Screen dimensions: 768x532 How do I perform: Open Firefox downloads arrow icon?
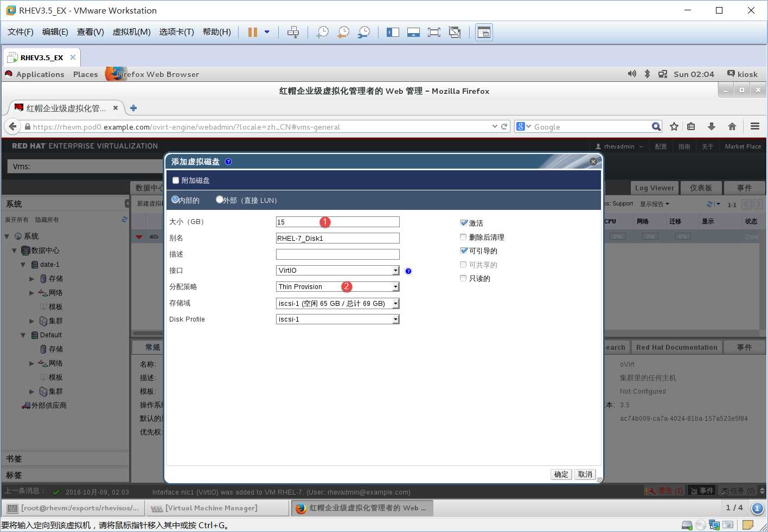click(712, 126)
